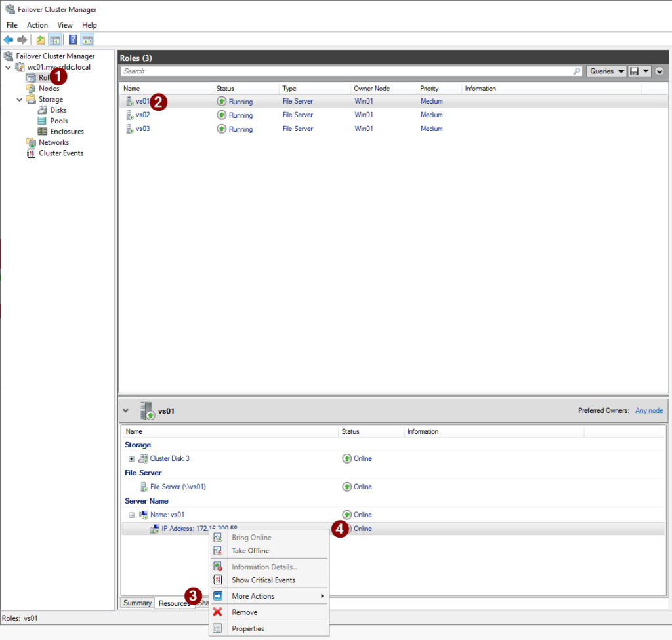Open the Queries dropdown
Image resolution: width=672 pixels, height=640 pixels.
[606, 71]
